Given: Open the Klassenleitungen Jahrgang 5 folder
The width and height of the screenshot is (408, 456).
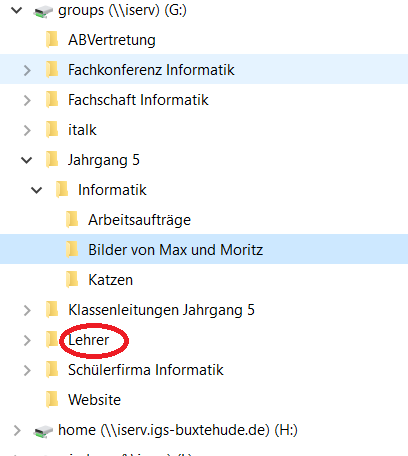Looking at the screenshot, I should pos(161,310).
